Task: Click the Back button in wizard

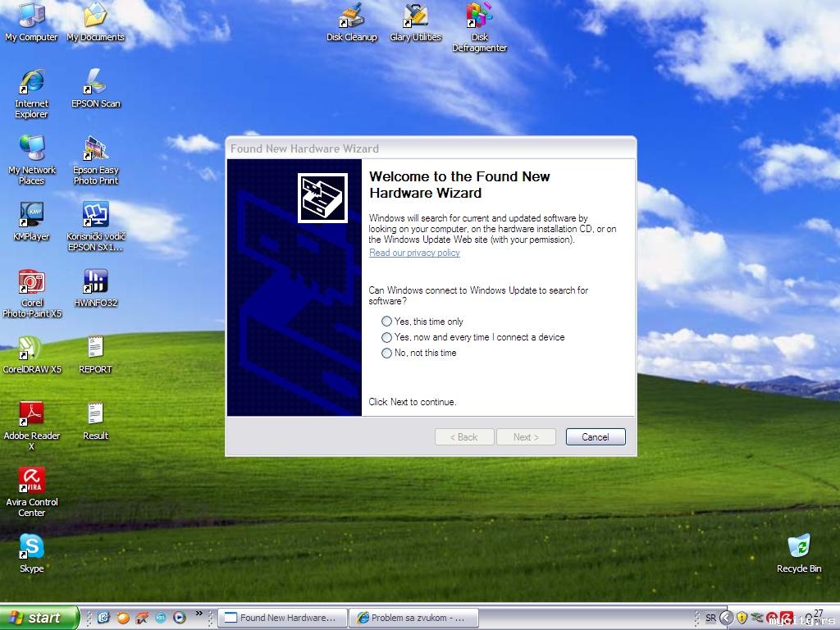Action: point(464,437)
